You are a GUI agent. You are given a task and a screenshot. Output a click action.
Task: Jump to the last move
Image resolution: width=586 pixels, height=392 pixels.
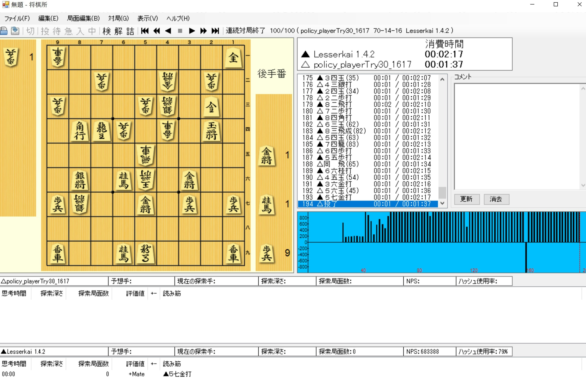point(215,31)
